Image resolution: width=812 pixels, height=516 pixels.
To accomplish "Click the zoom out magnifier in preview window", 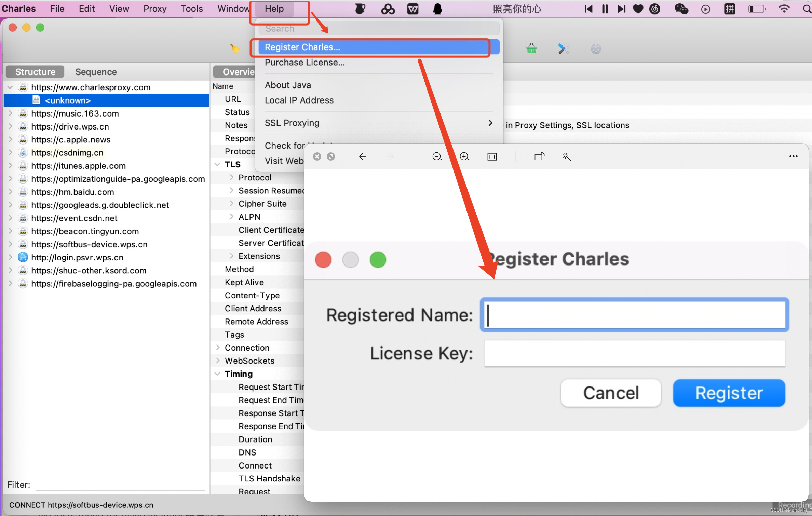I will tap(437, 157).
